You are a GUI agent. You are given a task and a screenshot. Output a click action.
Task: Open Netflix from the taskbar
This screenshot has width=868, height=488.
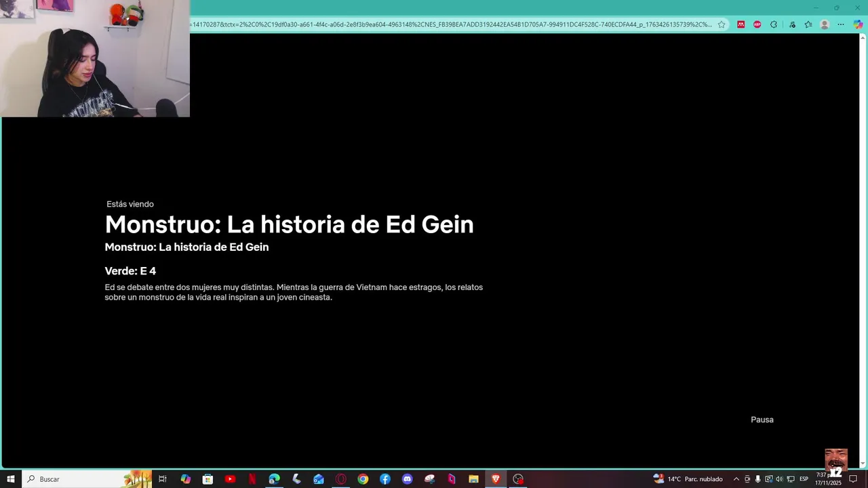pyautogui.click(x=252, y=479)
